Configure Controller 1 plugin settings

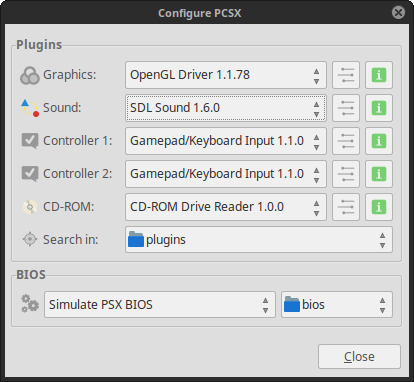346,141
